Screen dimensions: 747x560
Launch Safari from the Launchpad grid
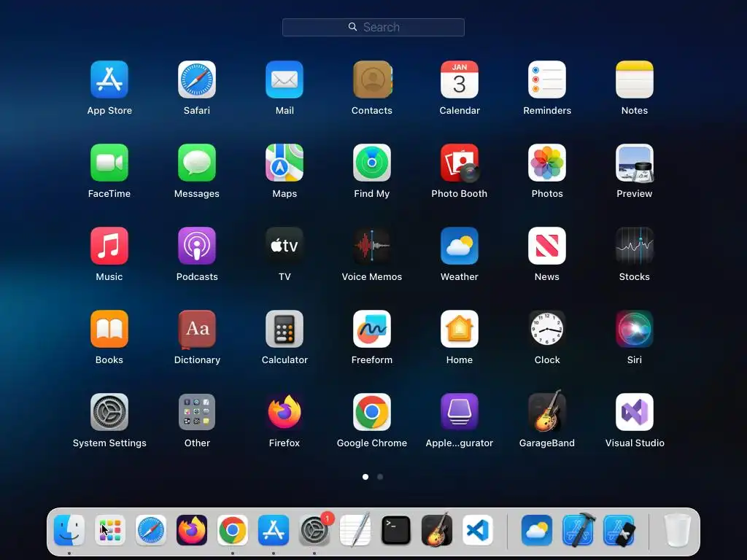pyautogui.click(x=197, y=79)
